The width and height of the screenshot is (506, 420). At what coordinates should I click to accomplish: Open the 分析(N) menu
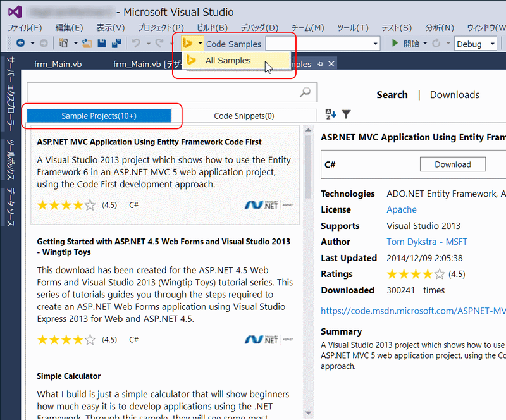pos(440,27)
